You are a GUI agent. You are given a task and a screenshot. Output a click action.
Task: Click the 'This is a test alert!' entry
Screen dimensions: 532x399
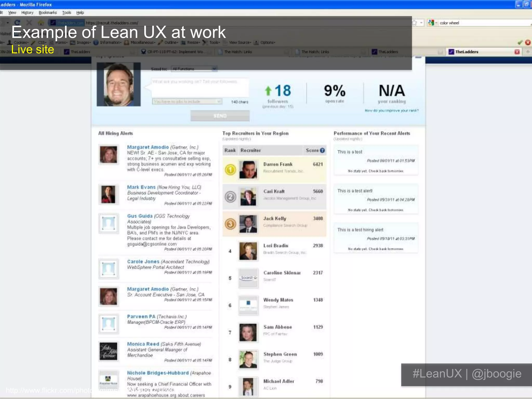click(x=376, y=199)
